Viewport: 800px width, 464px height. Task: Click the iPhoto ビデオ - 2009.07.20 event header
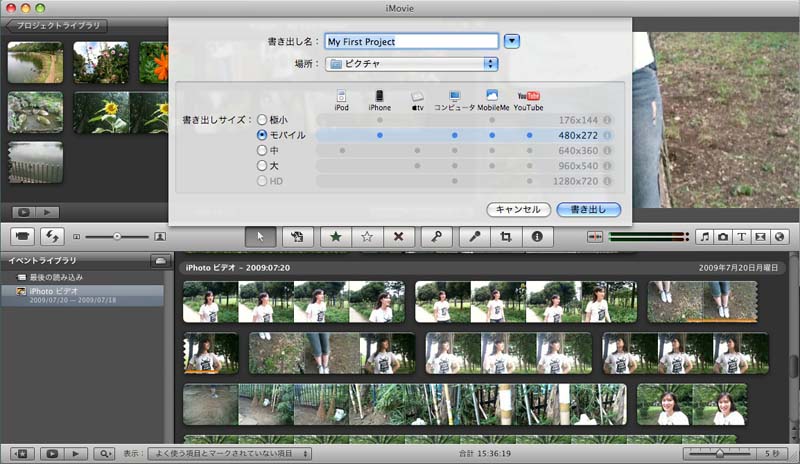coord(237,267)
